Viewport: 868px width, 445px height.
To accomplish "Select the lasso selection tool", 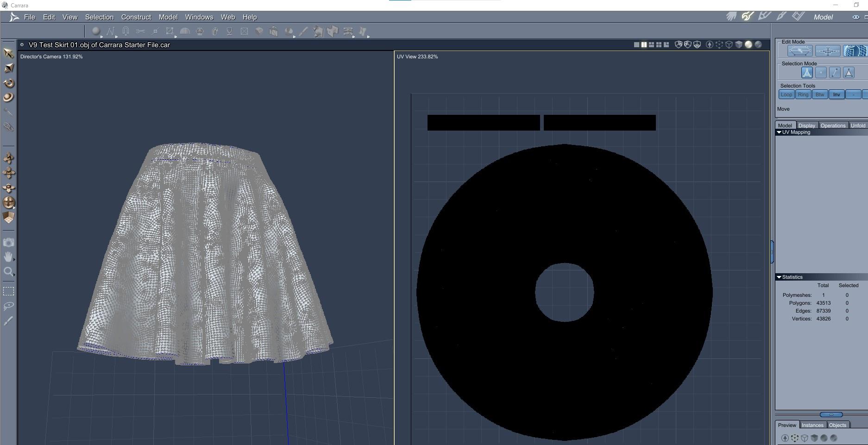I will [8, 306].
